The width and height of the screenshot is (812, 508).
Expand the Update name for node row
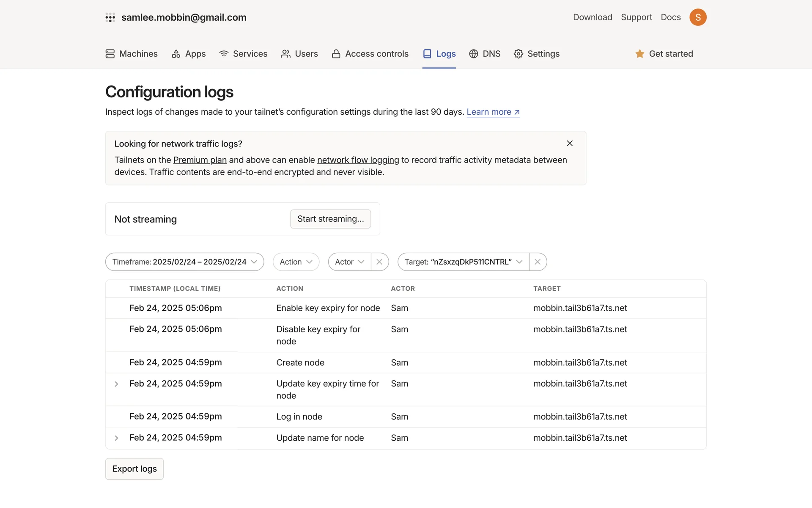(x=116, y=438)
